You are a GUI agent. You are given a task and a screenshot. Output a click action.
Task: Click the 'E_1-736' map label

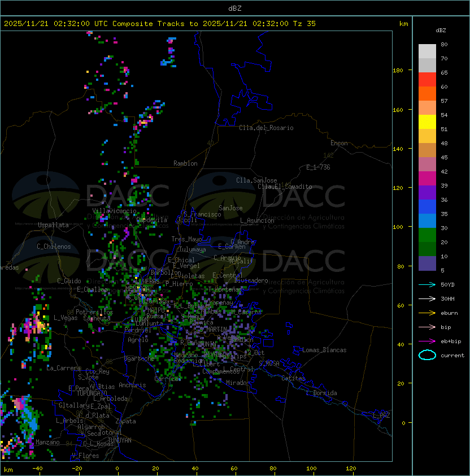point(318,167)
